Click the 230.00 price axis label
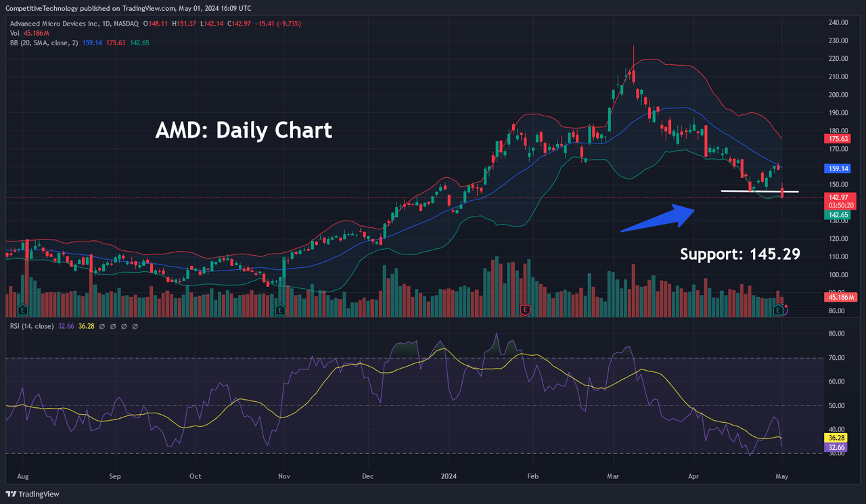Viewport: 866px width, 504px height. (x=838, y=41)
